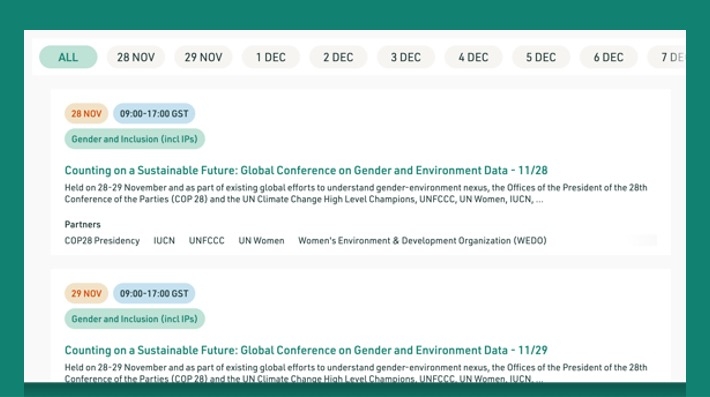Click the Partners heading label
The height and width of the screenshot is (397, 710).
point(82,224)
